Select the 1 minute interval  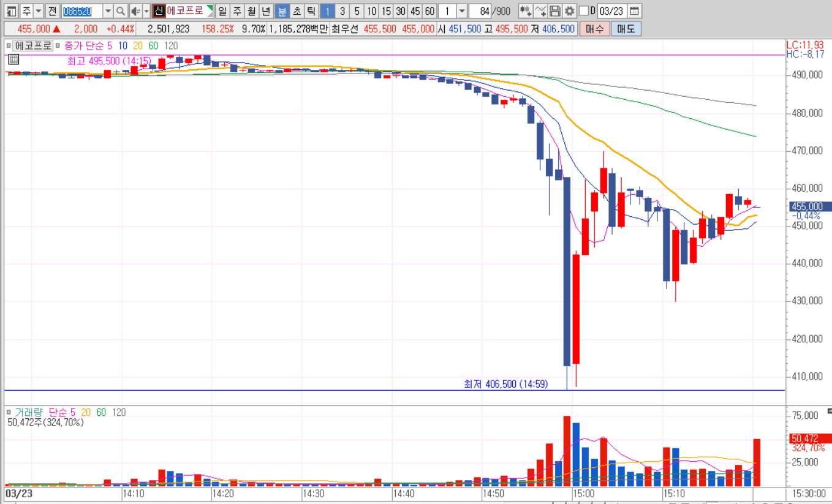point(327,10)
